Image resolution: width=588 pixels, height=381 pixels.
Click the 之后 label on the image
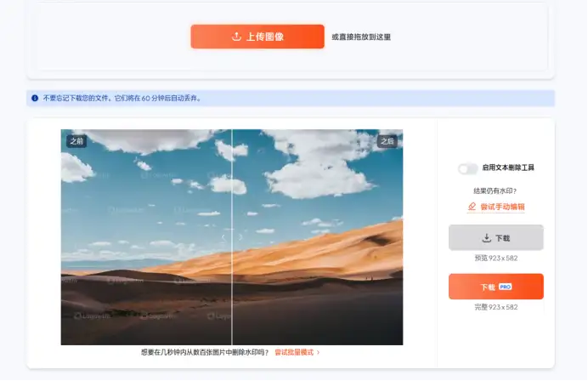pos(387,141)
